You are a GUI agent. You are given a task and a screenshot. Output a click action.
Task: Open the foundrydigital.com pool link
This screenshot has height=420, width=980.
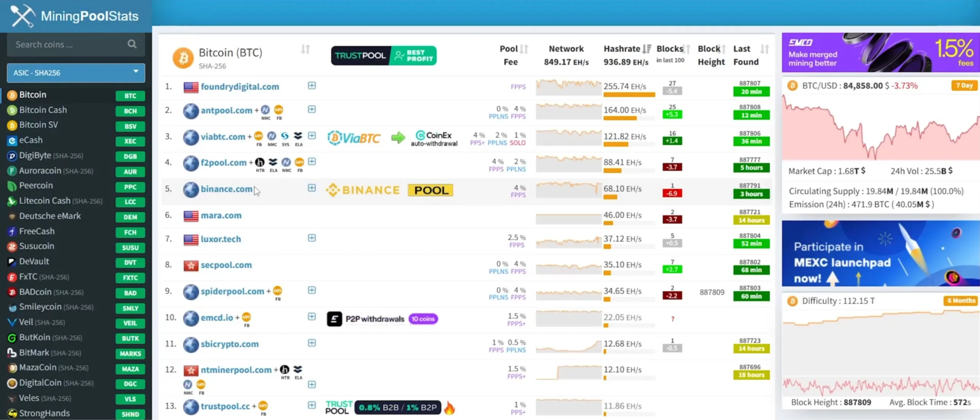[x=240, y=87]
